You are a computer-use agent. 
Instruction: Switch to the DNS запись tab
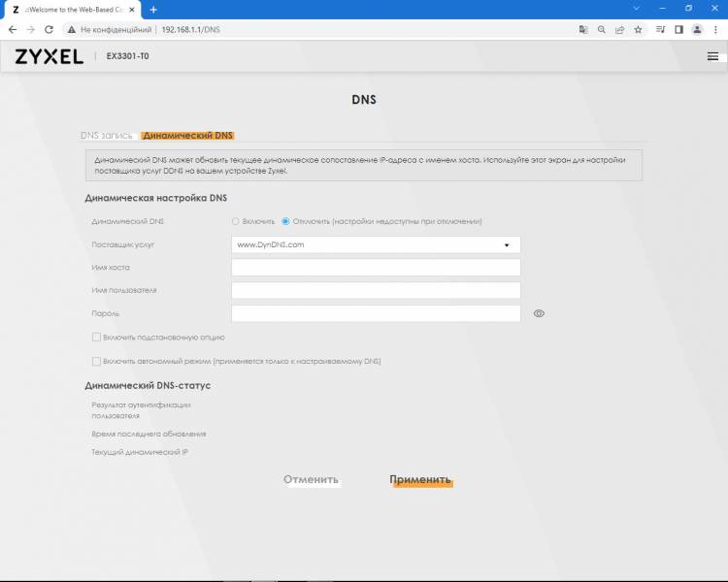107,136
